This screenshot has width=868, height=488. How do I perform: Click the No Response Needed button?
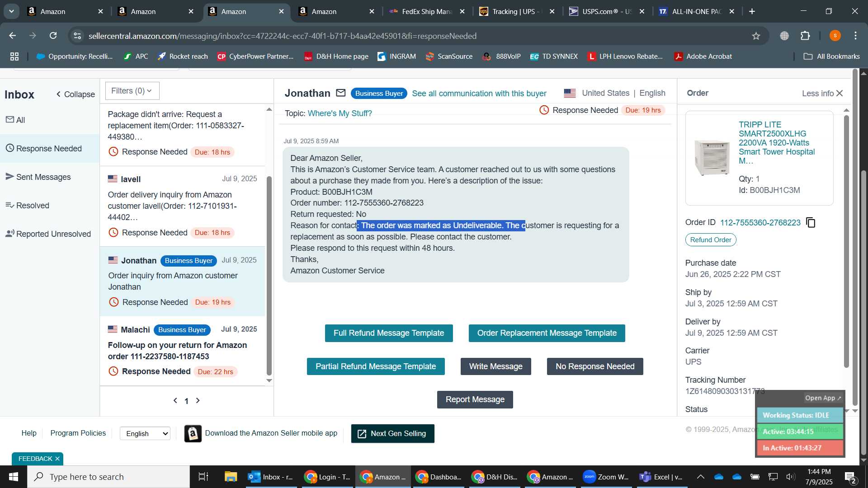point(595,366)
